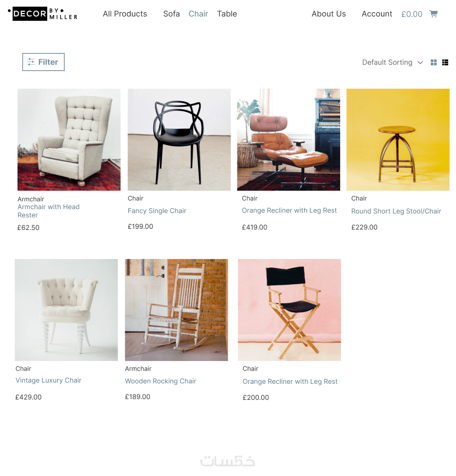
Task: Visit the About Us page
Action: (x=329, y=14)
